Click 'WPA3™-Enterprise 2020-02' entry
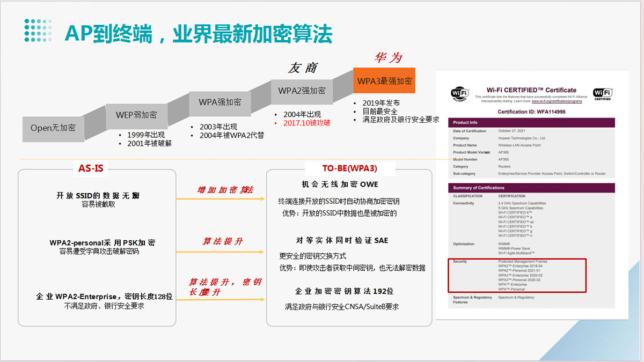Viewport: 644px width, 362px height. tap(521, 275)
